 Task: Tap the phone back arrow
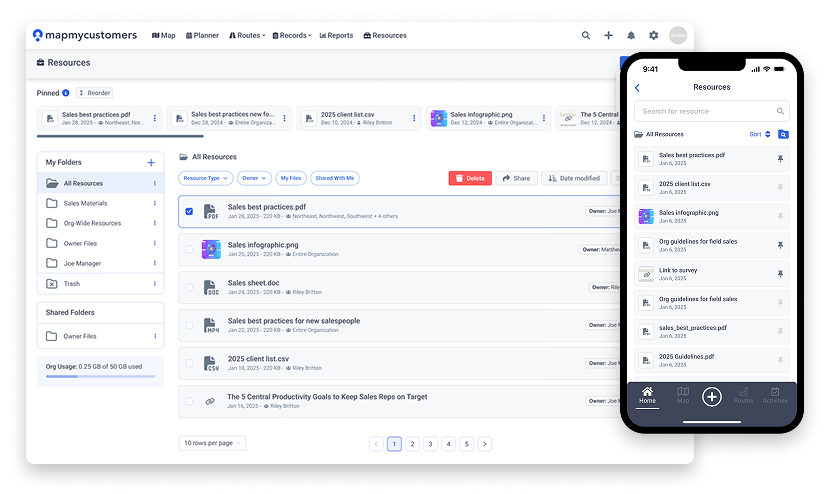[638, 88]
